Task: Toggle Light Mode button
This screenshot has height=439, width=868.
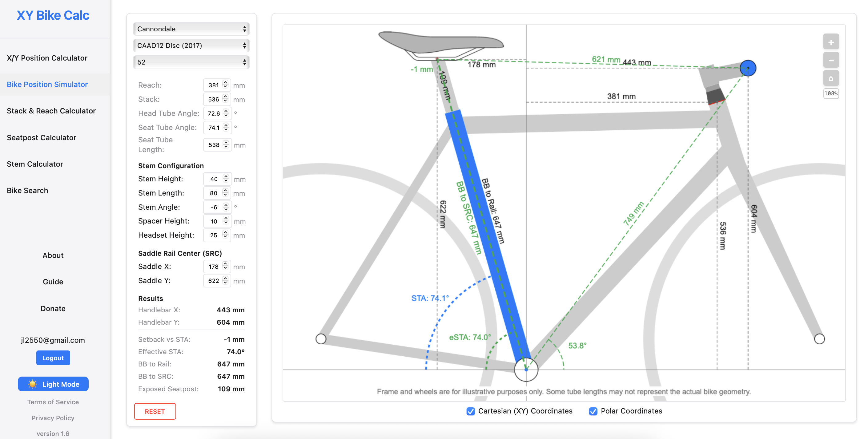Action: 53,384
